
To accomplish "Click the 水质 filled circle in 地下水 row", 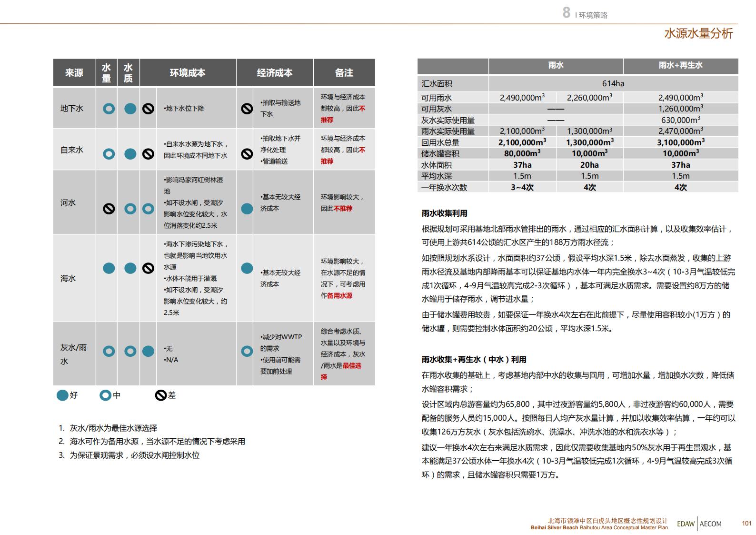I will 130,109.
